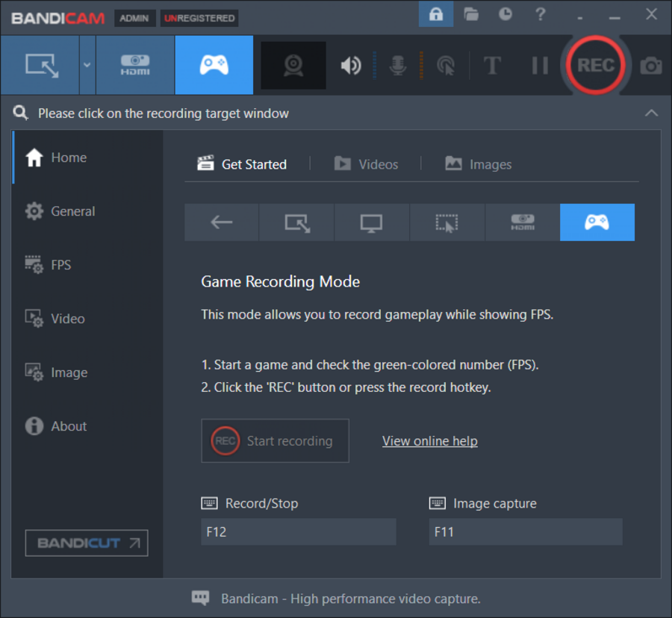Minimize the Bandicam window

point(615,18)
